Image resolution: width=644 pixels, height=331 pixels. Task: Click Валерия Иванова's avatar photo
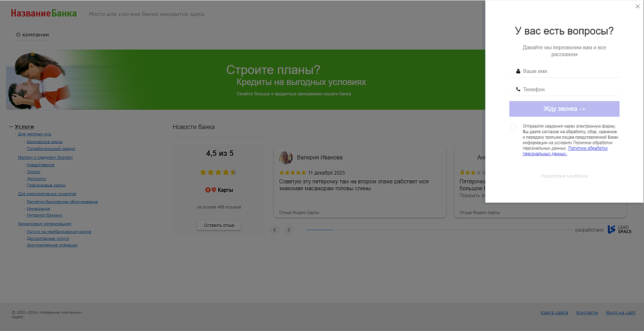(x=286, y=158)
